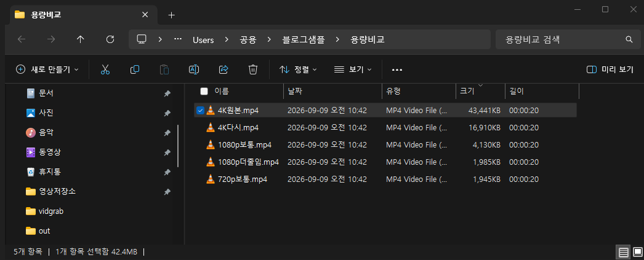Navigate to 블로그샘플 in the address bar
The width and height of the screenshot is (644, 260).
coord(304,40)
